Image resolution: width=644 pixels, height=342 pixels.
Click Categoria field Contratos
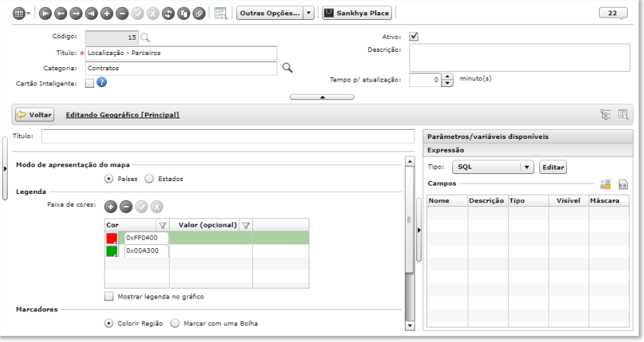[x=181, y=68]
